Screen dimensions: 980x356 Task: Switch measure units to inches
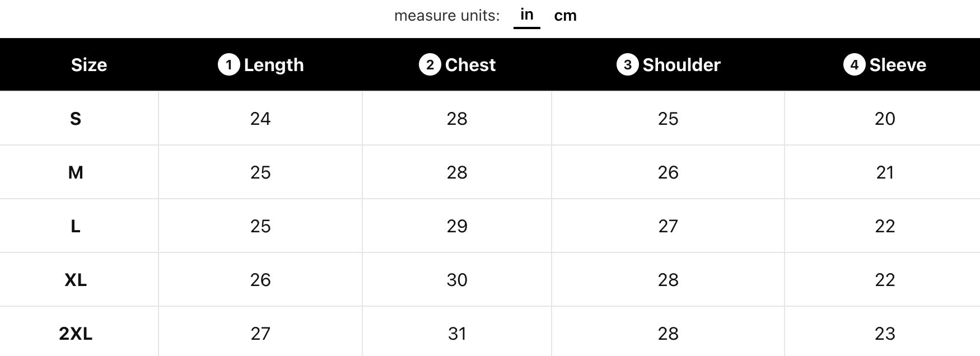526,15
